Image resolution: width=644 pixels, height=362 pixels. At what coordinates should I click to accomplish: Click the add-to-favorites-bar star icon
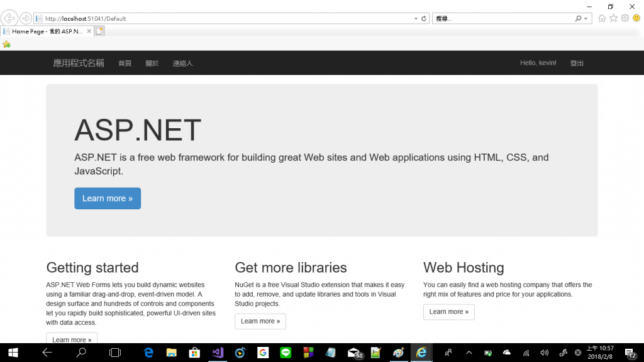click(x=6, y=45)
